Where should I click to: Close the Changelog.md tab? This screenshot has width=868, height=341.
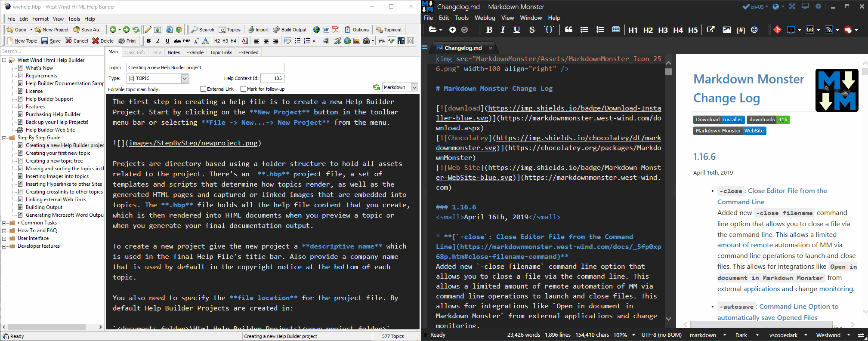(490, 48)
